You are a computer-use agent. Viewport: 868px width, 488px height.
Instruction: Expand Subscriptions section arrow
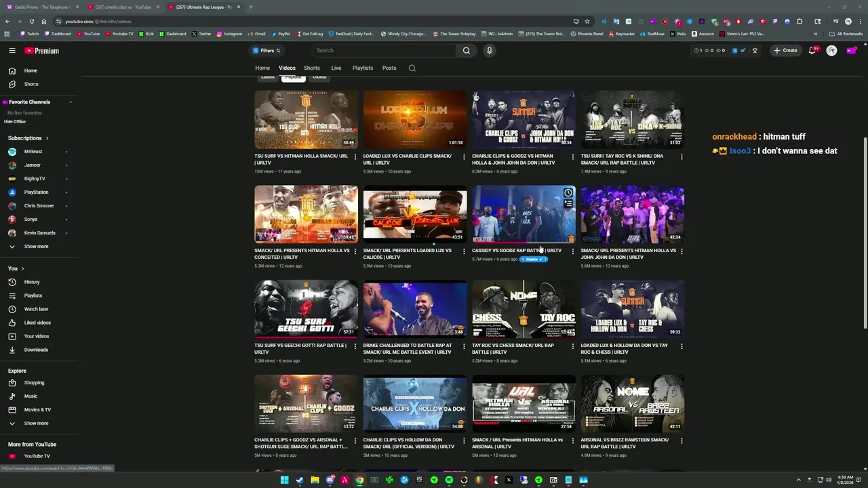pyautogui.click(x=46, y=138)
